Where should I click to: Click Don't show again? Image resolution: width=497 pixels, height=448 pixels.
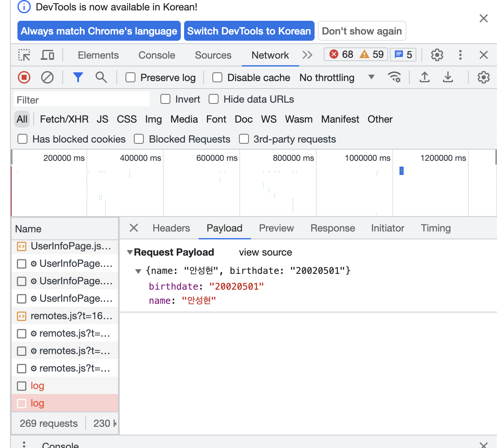click(x=362, y=31)
